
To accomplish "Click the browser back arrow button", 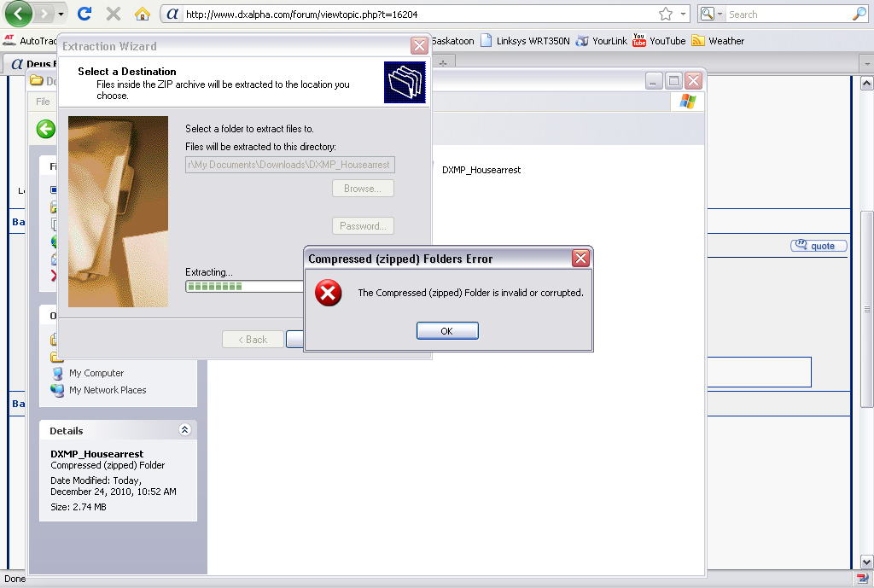I will coord(19,14).
